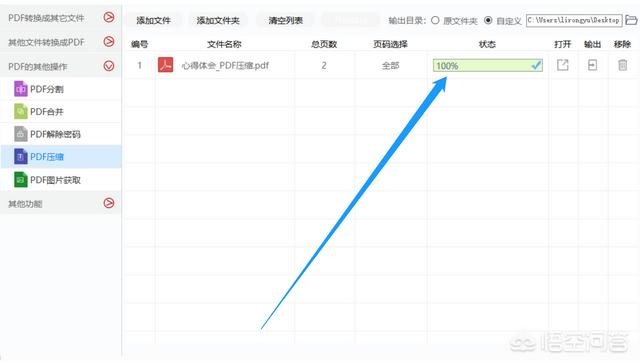Click the row number 1 cell
640x364 pixels.
[140, 65]
